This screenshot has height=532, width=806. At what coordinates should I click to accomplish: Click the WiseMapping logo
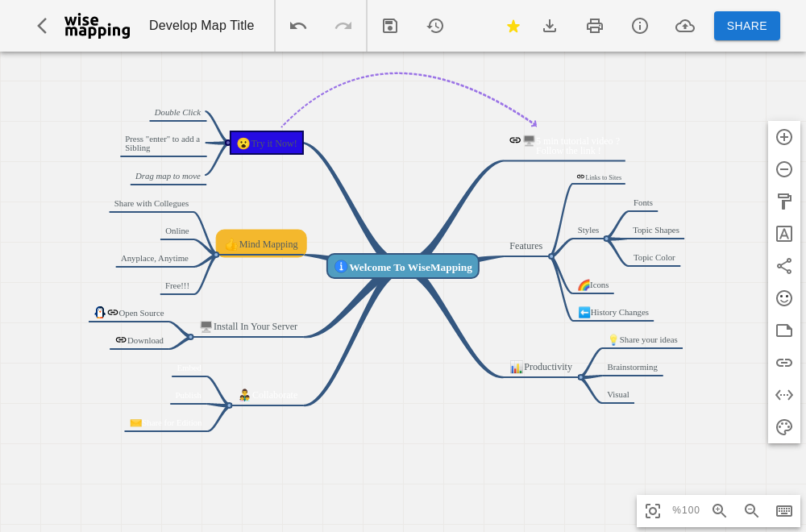click(98, 26)
